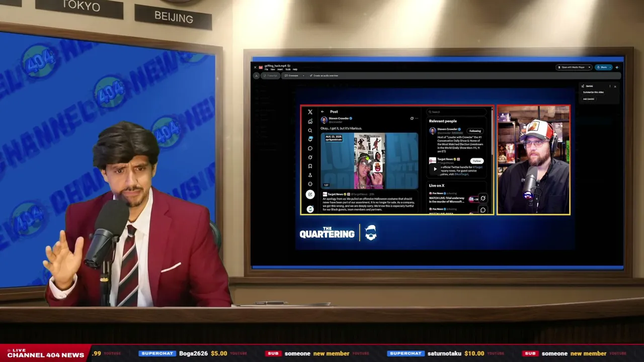Open the account avatar at the sidebar bottom
Image resolution: width=644 pixels, height=362 pixels.
tap(310, 209)
